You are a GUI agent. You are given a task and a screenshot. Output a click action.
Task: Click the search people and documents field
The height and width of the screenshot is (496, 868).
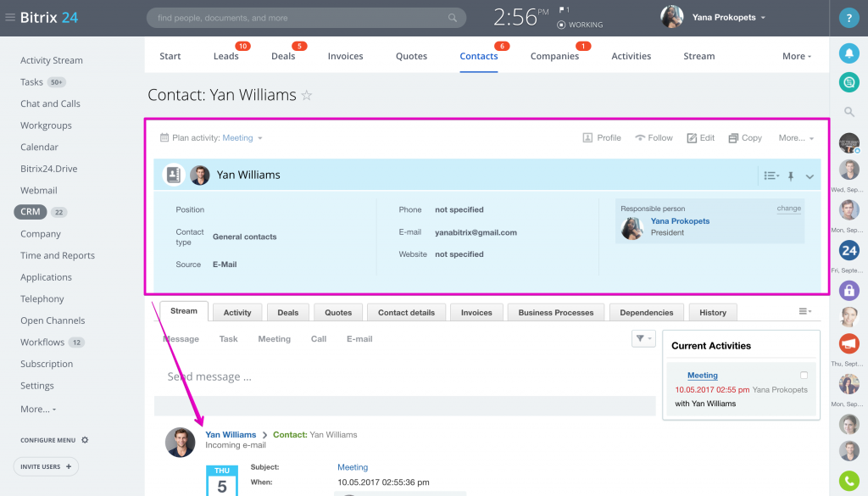click(x=306, y=18)
